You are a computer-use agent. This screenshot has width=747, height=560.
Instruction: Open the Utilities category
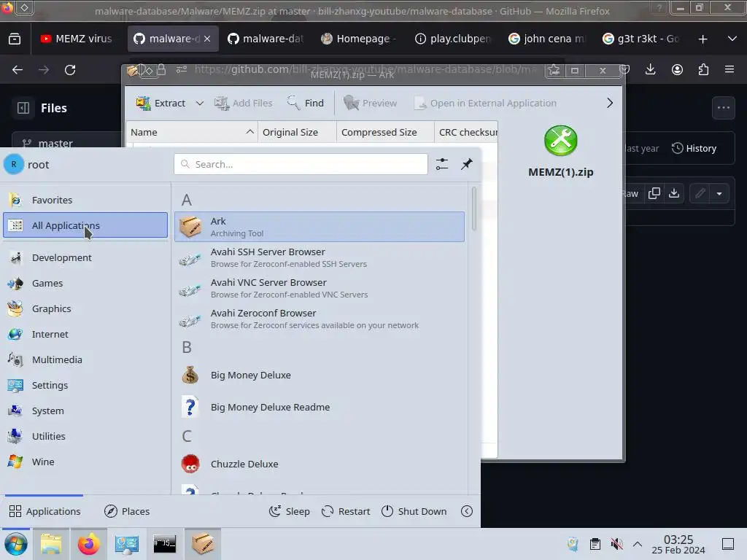(85, 436)
